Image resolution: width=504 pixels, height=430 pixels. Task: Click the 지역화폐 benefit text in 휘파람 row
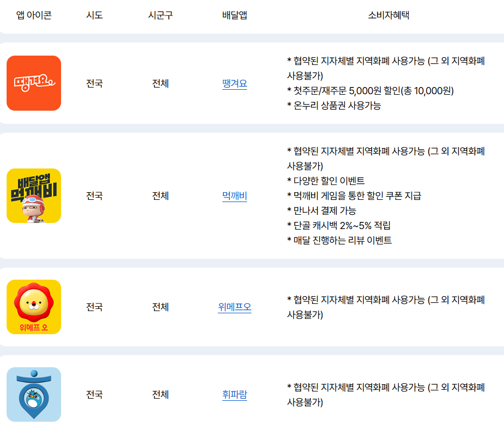tap(386, 395)
